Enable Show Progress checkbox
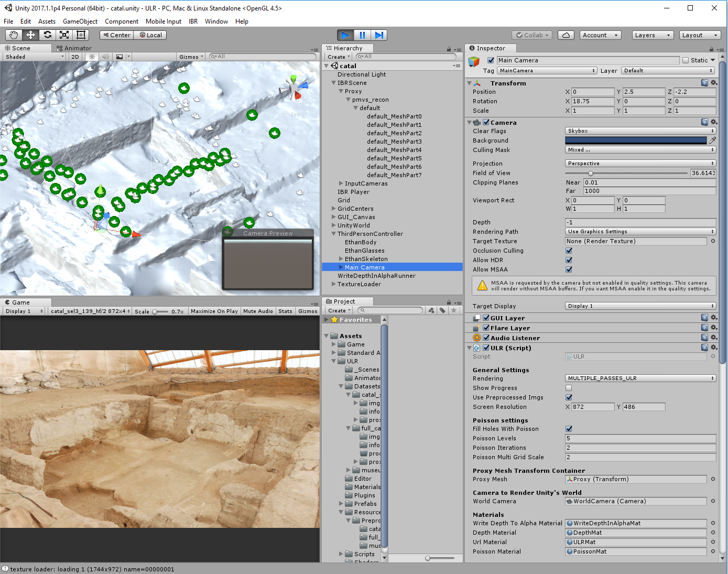 pos(569,388)
